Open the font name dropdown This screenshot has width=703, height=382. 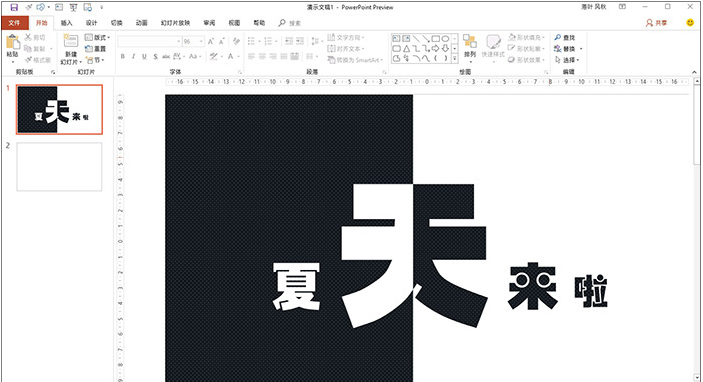pos(178,41)
